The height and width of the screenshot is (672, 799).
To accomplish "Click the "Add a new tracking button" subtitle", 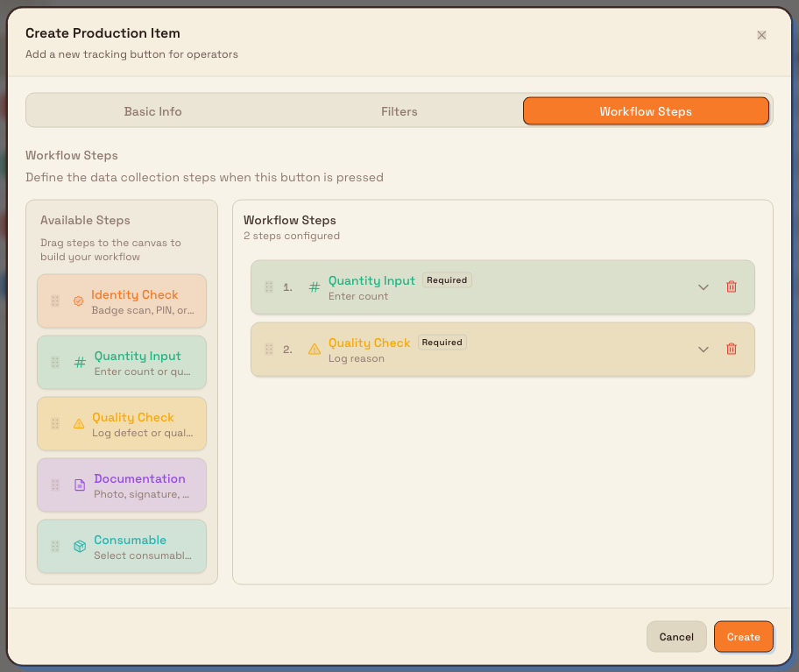I will tap(131, 54).
